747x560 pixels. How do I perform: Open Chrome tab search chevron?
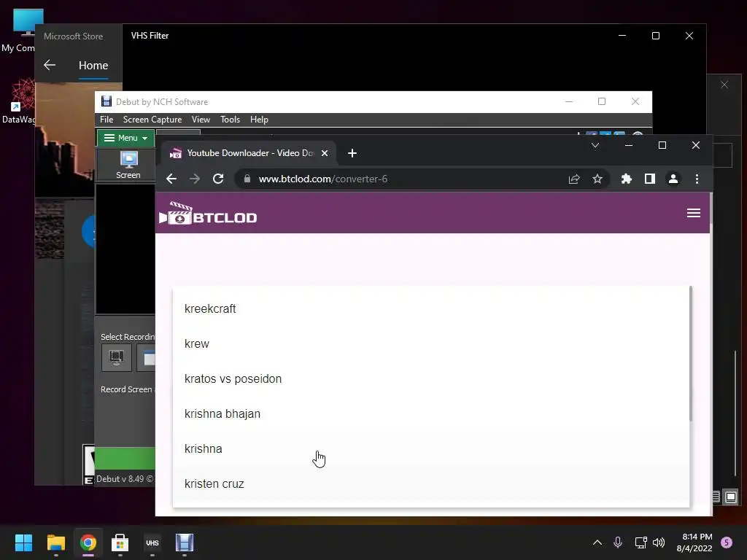click(x=595, y=145)
